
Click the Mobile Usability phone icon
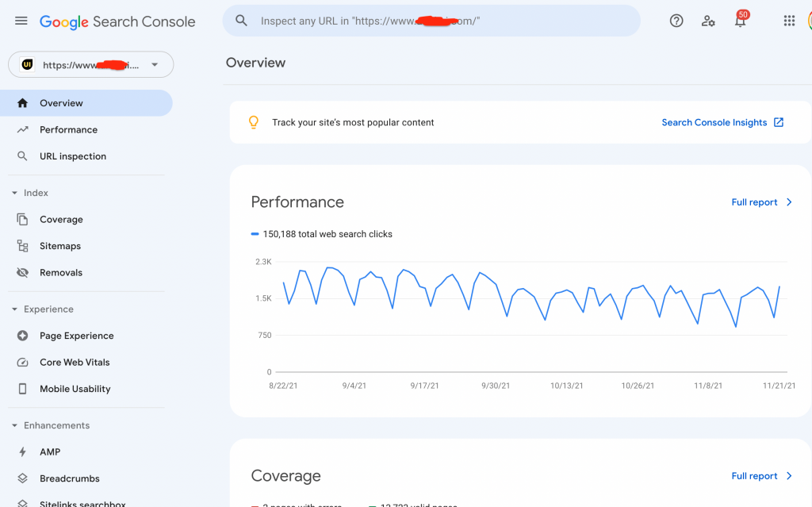click(x=22, y=388)
